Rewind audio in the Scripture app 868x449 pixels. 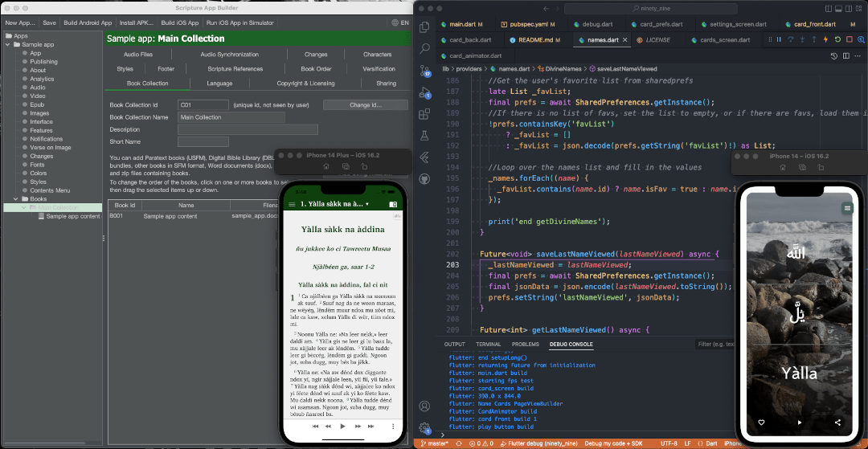point(329,427)
